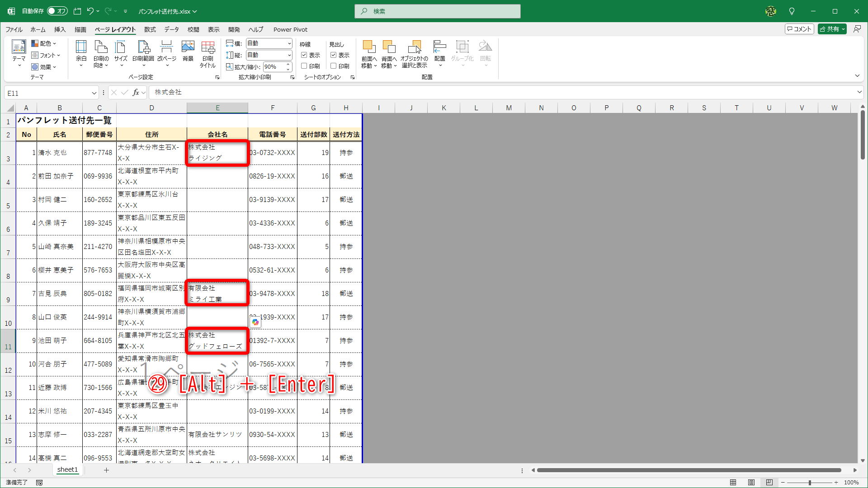Viewport: 868px width, 488px height.
Task: Select the 改ページ (Breaks) icon
Action: [x=167, y=52]
